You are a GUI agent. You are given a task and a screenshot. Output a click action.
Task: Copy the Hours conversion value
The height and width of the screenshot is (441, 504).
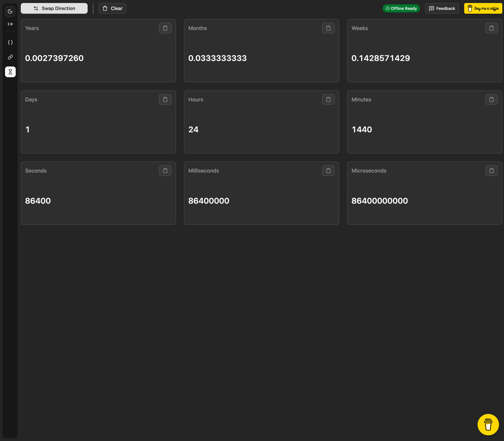[x=328, y=99]
